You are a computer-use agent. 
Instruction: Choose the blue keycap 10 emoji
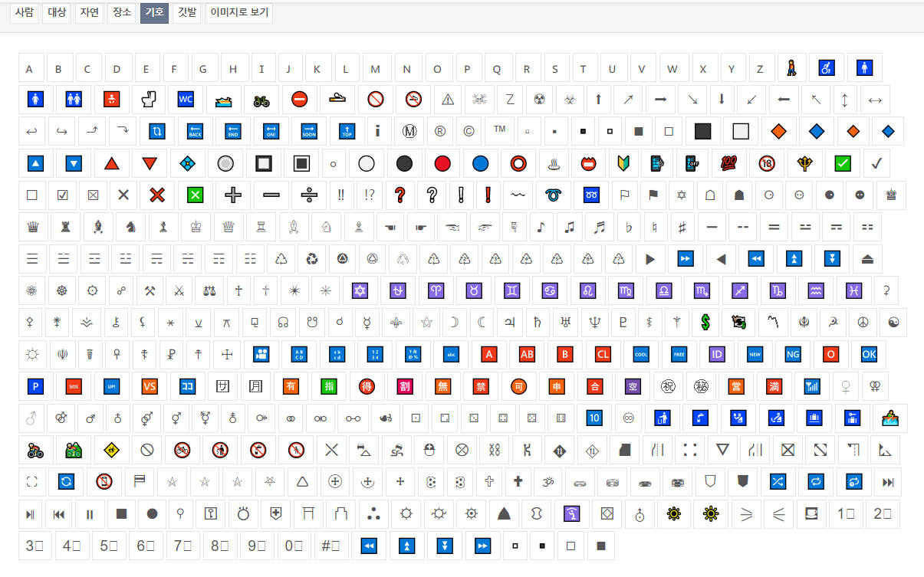coord(594,418)
